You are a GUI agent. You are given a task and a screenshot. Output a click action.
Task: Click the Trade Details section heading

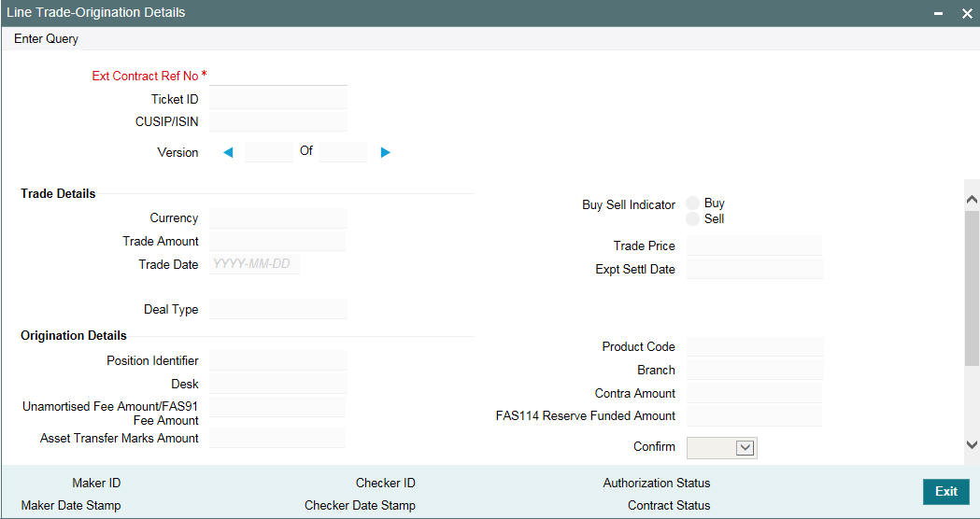(x=58, y=193)
